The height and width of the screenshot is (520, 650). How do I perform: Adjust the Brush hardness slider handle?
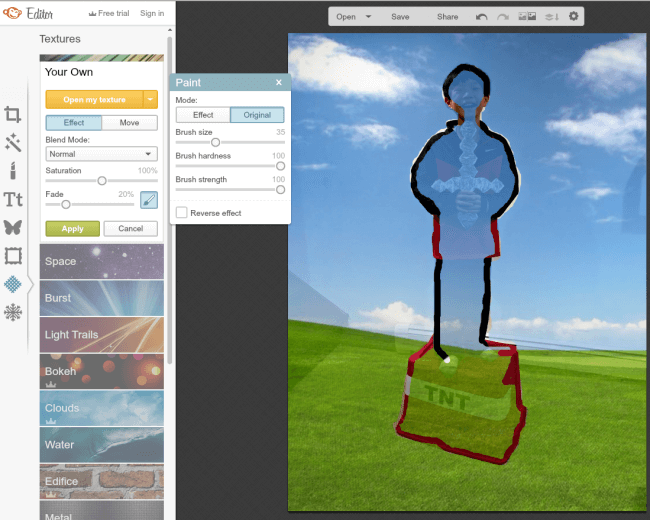(280, 166)
